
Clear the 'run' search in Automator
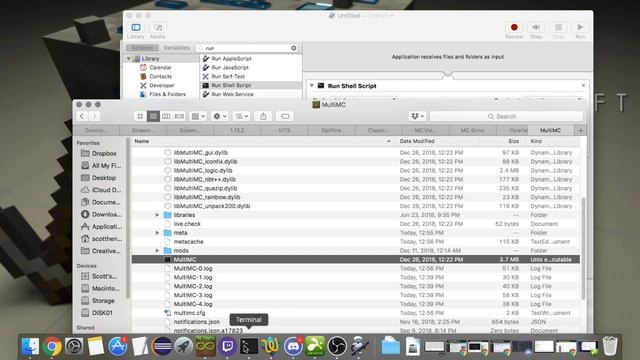tap(293, 48)
